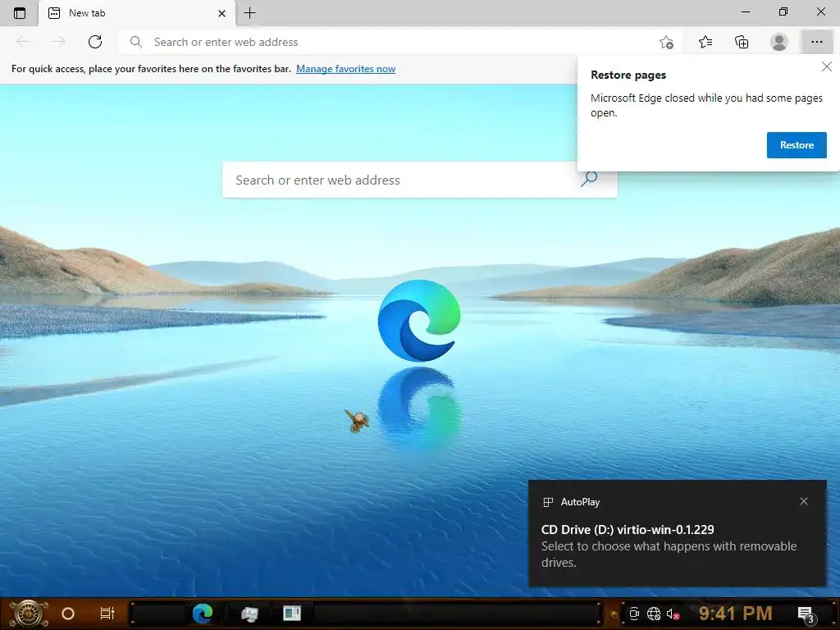
Task: Click the page center search box
Action: pyautogui.click(x=419, y=180)
